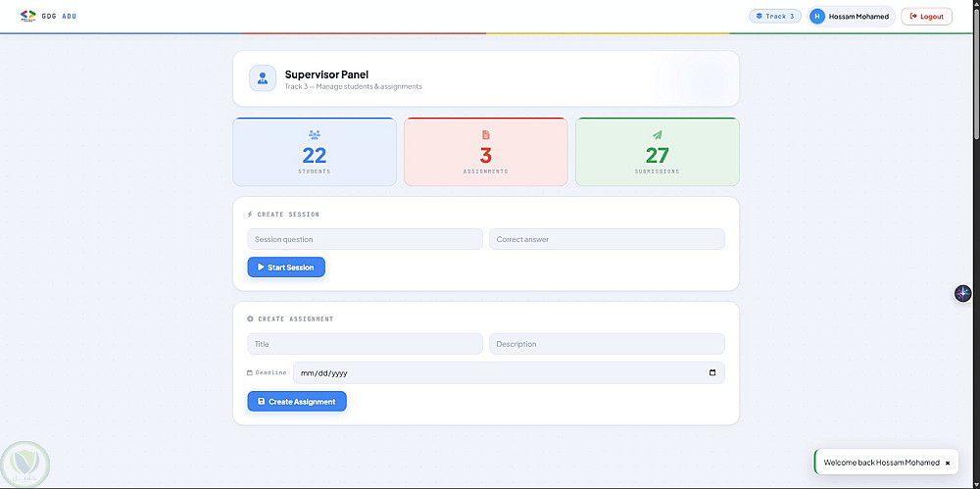Open the 22 Students stat card

pos(315,152)
